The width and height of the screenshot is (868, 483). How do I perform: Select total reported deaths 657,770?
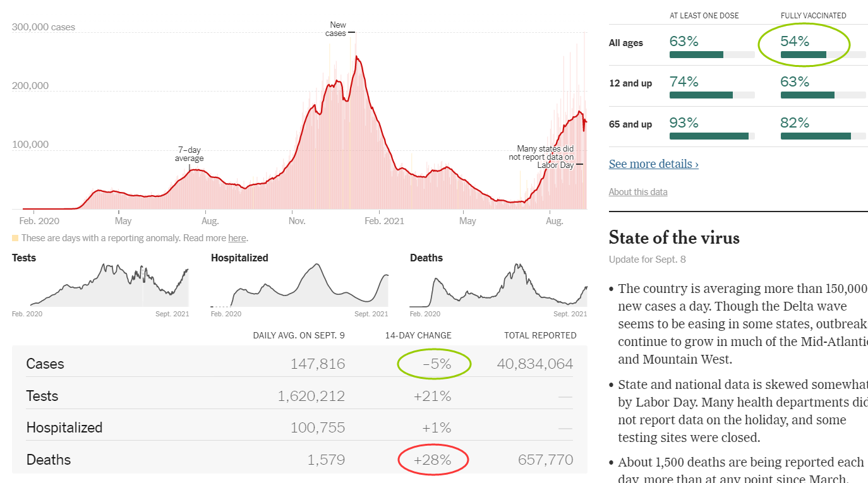point(545,460)
